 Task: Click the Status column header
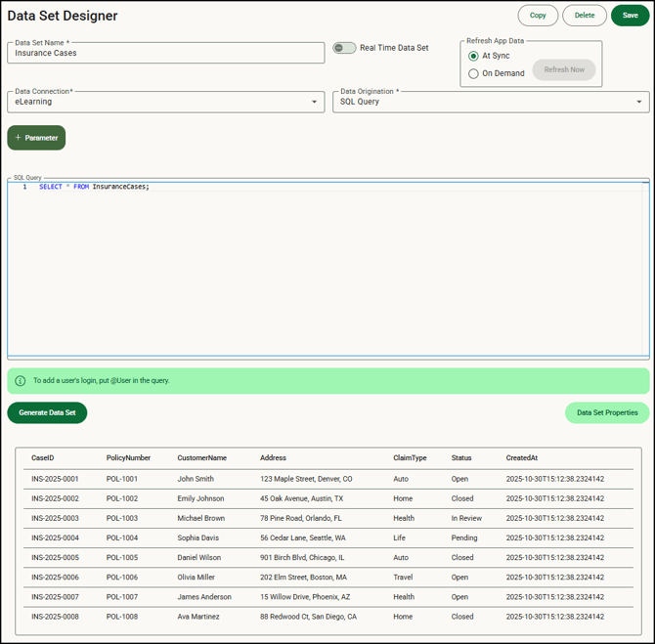click(x=461, y=457)
